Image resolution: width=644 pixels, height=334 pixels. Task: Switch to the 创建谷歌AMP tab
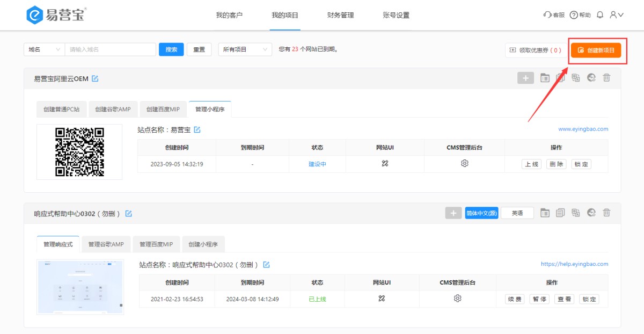tap(113, 109)
